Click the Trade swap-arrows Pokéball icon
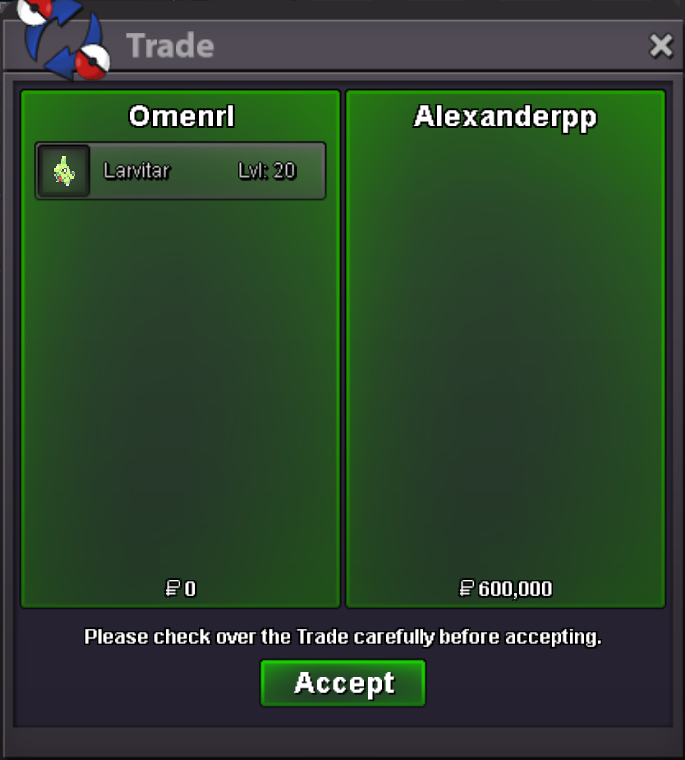The image size is (685, 760). [x=63, y=39]
